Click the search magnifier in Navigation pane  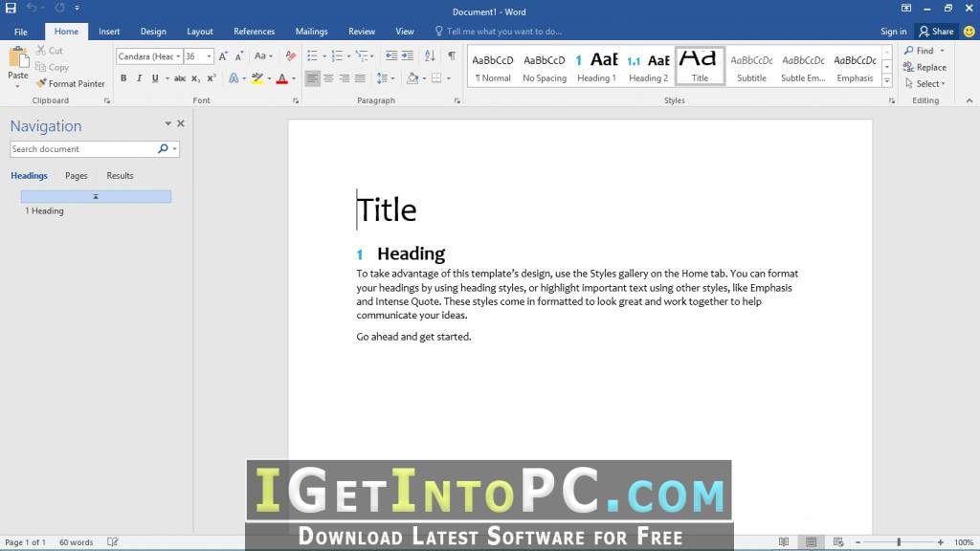(x=163, y=148)
